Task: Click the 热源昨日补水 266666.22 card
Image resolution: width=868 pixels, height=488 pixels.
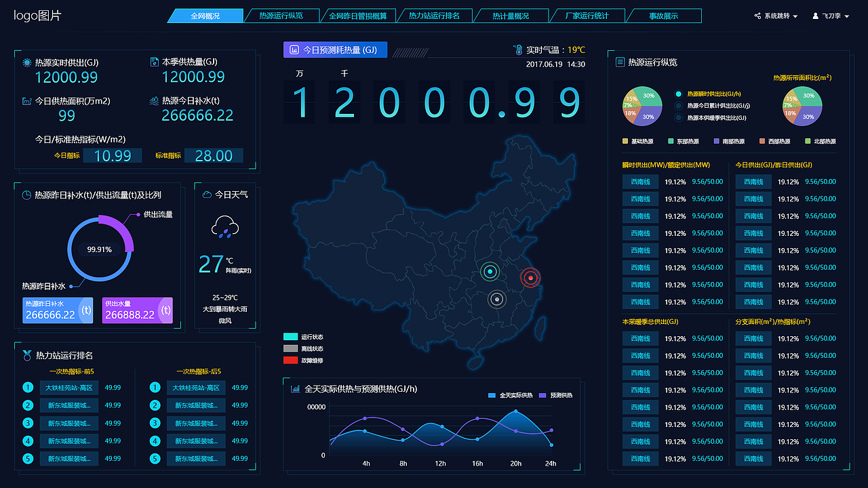Action: (58, 310)
